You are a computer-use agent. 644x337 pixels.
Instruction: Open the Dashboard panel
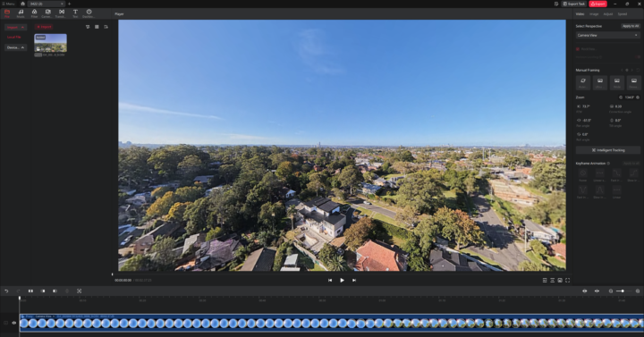coord(89,13)
